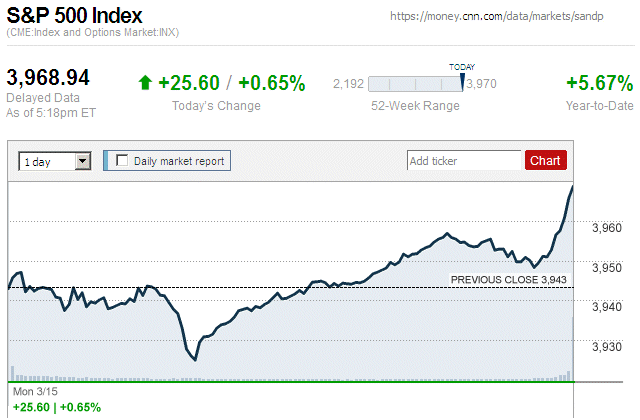The image size is (640, 420).
Task: Click the PREVIOUS CLOSE 3,943 label
Action: 509,280
